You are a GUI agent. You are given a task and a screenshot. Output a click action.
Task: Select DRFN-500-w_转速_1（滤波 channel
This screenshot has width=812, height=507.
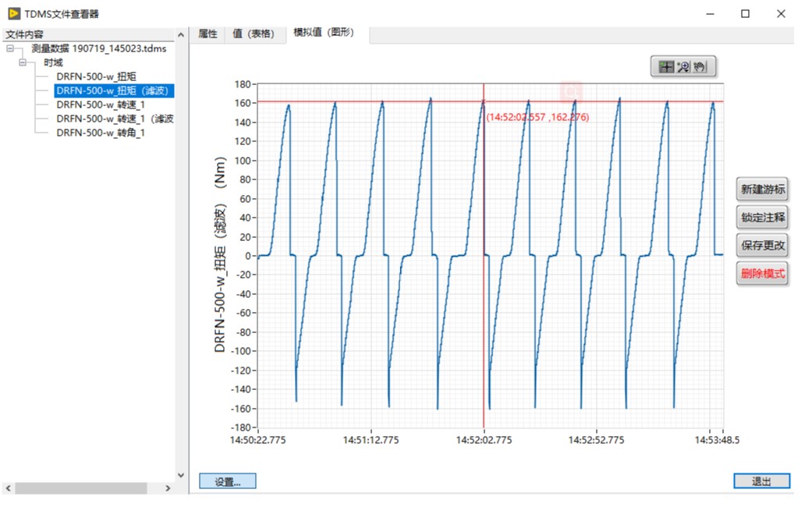click(x=114, y=119)
